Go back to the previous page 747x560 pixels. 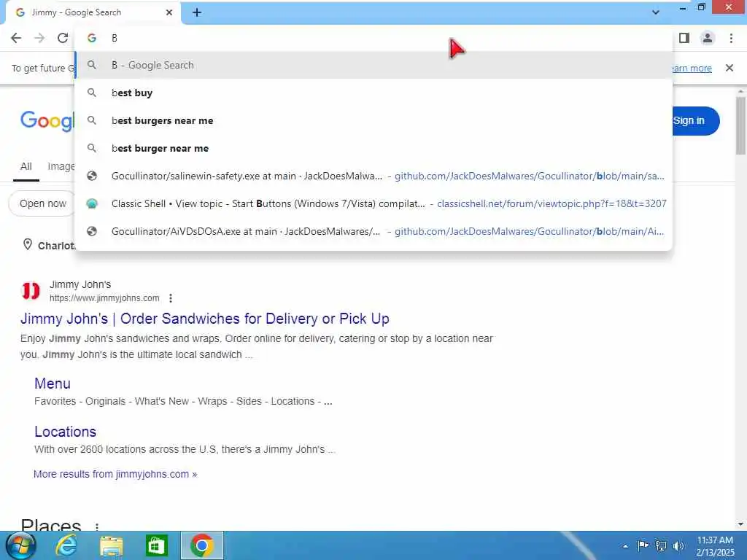16,38
